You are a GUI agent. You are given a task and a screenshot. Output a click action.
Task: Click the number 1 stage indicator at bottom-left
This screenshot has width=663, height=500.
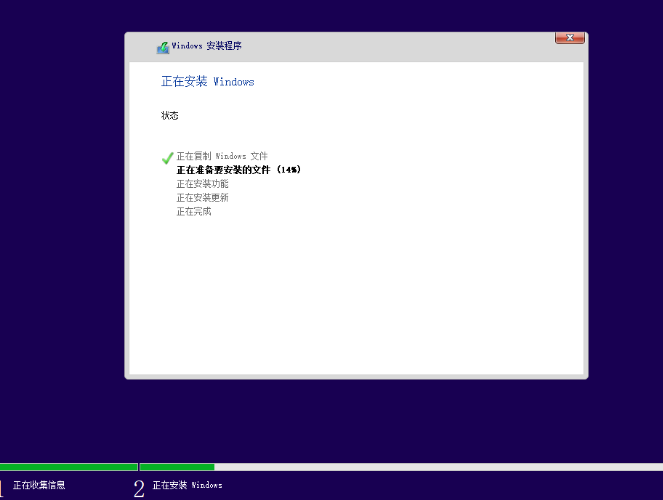2,488
